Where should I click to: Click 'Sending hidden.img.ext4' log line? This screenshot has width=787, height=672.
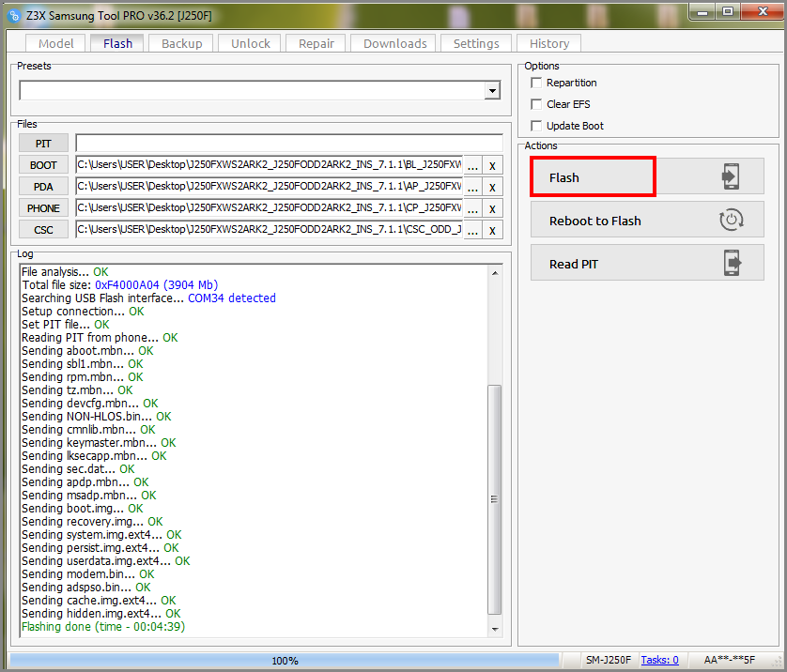(x=100, y=614)
